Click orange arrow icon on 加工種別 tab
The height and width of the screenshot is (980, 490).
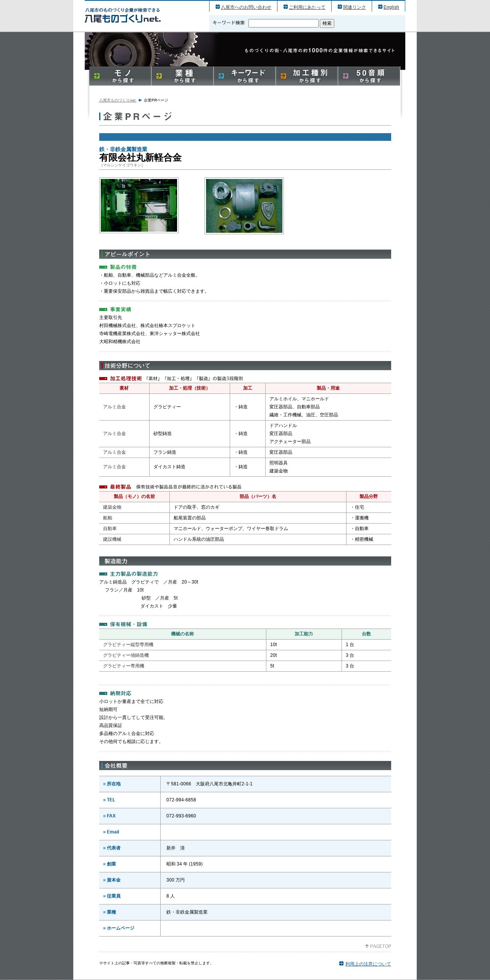click(x=284, y=76)
